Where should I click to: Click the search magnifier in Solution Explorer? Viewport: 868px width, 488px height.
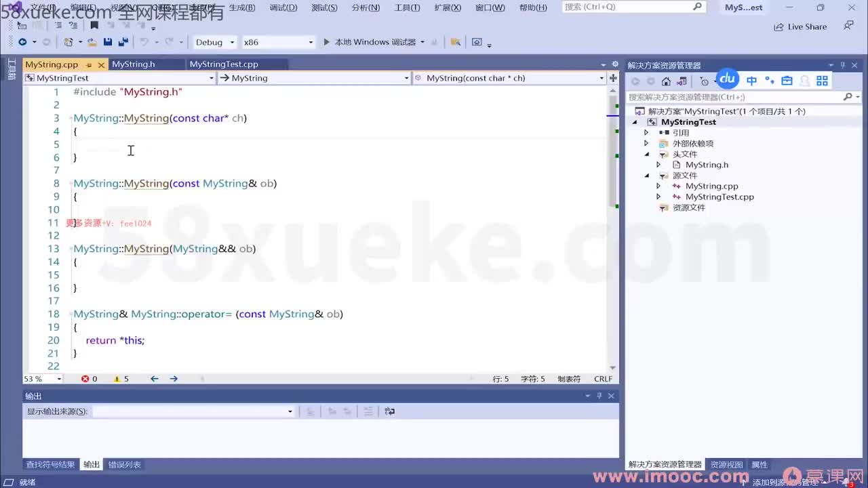point(848,97)
